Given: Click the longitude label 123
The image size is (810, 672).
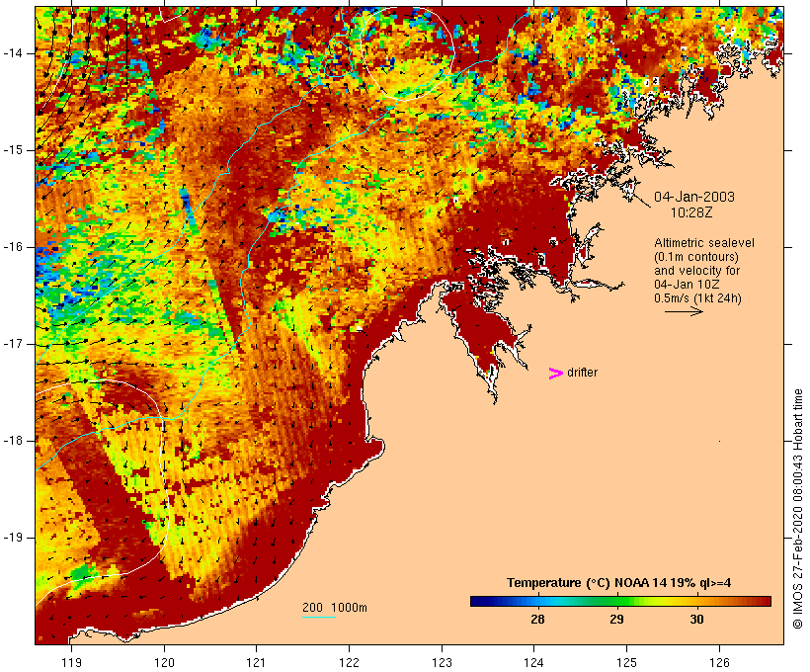Looking at the screenshot, I should point(442,662).
